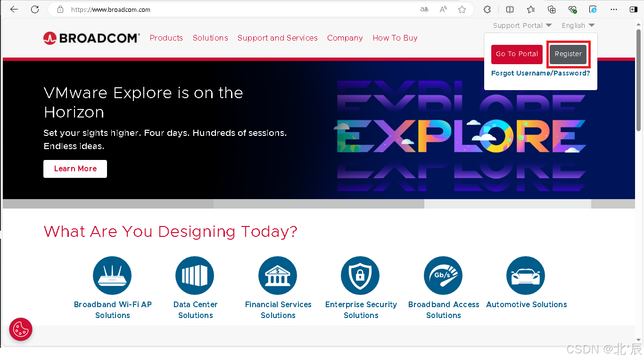
Task: Select the second carousel slide indicator bar
Action: (x=319, y=204)
